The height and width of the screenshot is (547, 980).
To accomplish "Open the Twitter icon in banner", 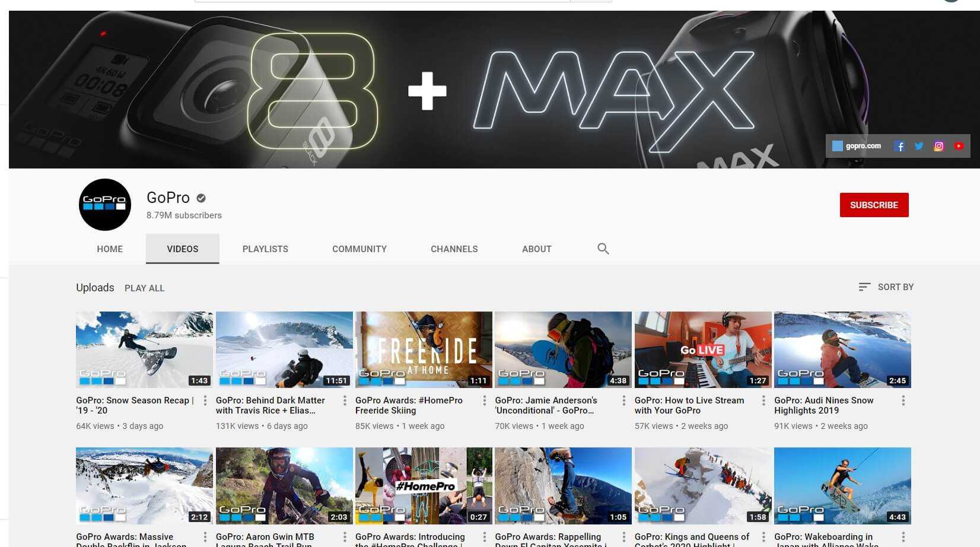I will pyautogui.click(x=919, y=146).
